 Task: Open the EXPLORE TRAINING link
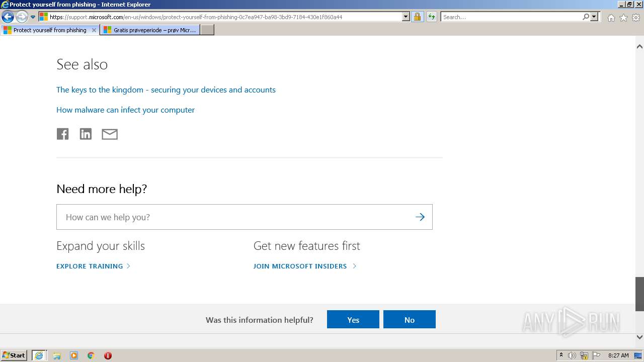tap(94, 266)
